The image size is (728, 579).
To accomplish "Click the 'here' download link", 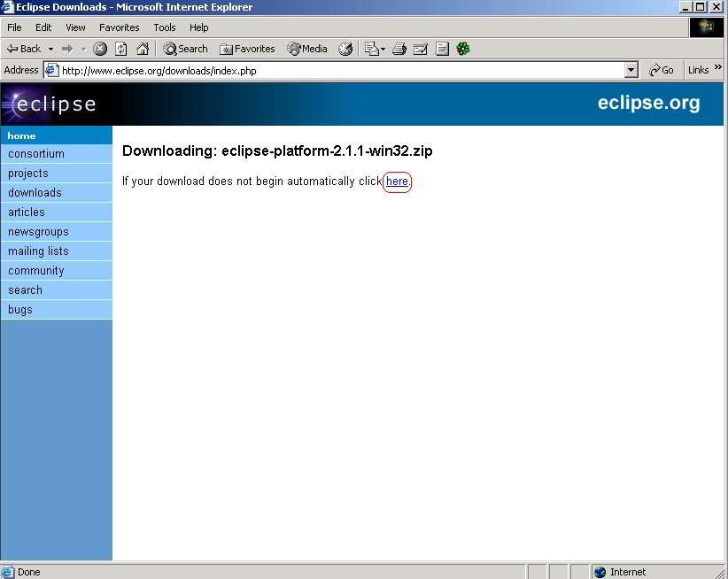I will (397, 181).
